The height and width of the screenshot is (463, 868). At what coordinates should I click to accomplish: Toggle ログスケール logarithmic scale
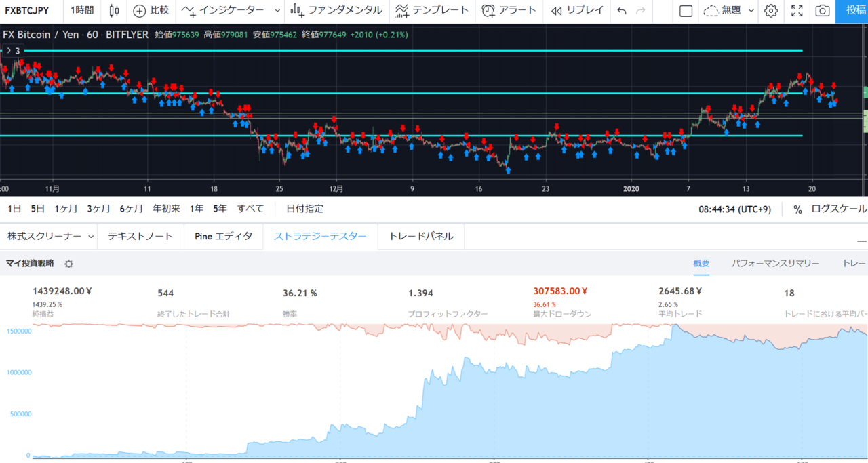tap(839, 209)
